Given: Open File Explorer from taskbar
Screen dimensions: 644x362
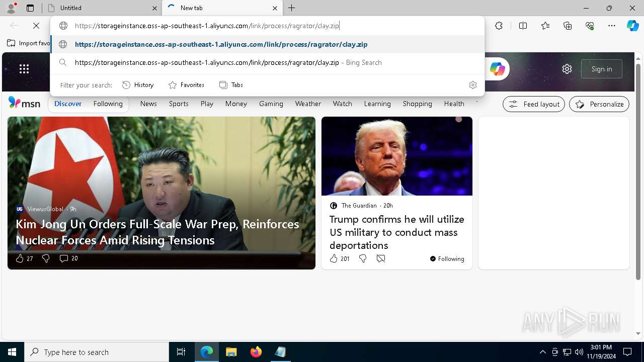Looking at the screenshot, I should [231, 352].
